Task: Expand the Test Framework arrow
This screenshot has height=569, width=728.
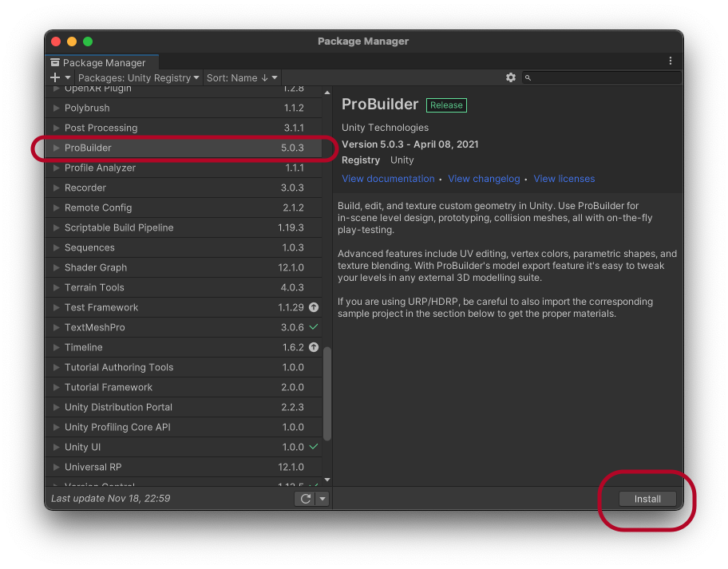Action: (56, 307)
